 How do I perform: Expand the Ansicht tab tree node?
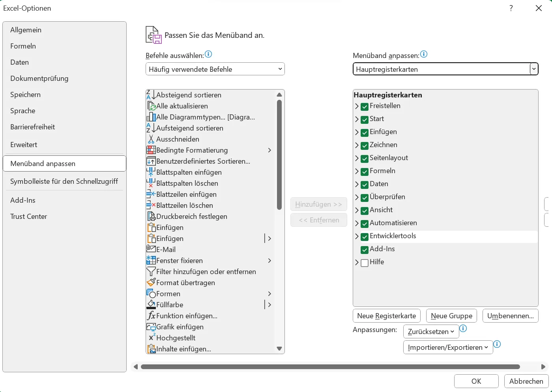(357, 210)
